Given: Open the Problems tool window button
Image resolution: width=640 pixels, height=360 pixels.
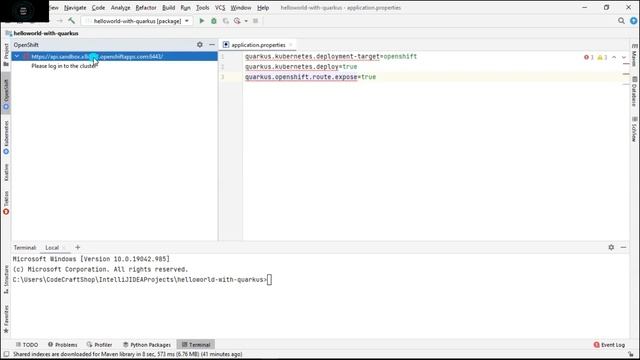Looking at the screenshot, I should (x=62, y=345).
